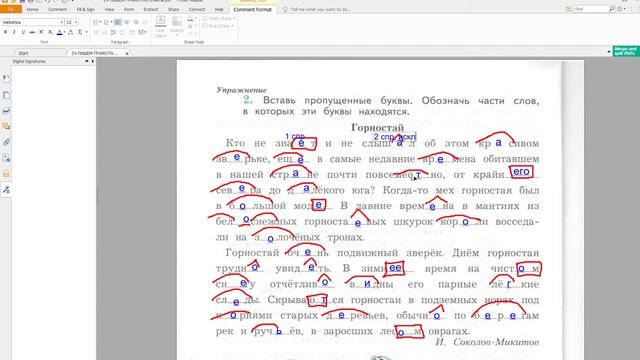Switch to the View ribbon tab
The width and height of the screenshot is (640, 360).
(x=109, y=9)
